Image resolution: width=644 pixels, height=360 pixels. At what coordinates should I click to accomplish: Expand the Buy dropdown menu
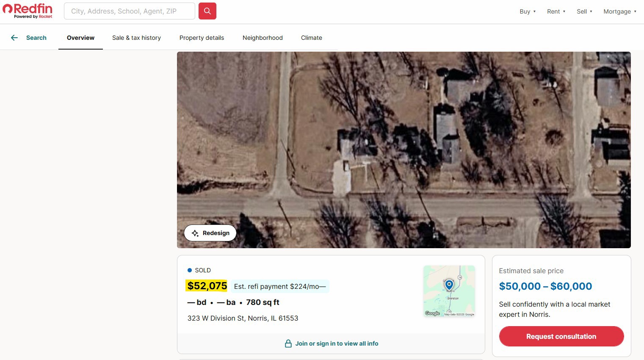pos(528,11)
